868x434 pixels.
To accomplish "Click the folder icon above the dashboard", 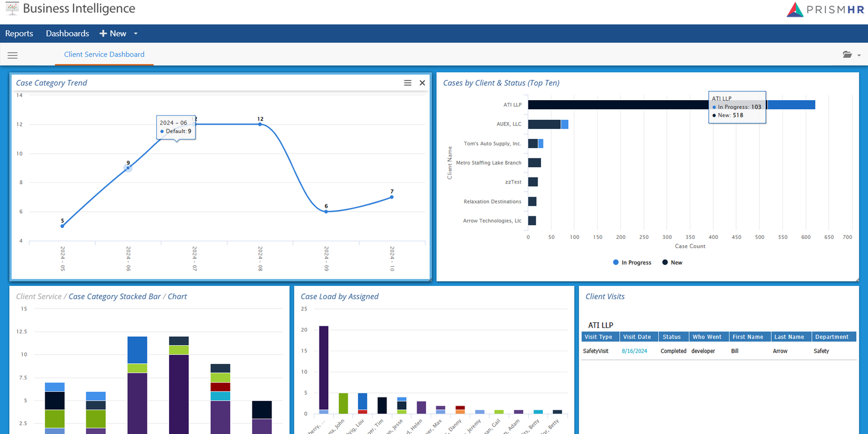I will [847, 54].
